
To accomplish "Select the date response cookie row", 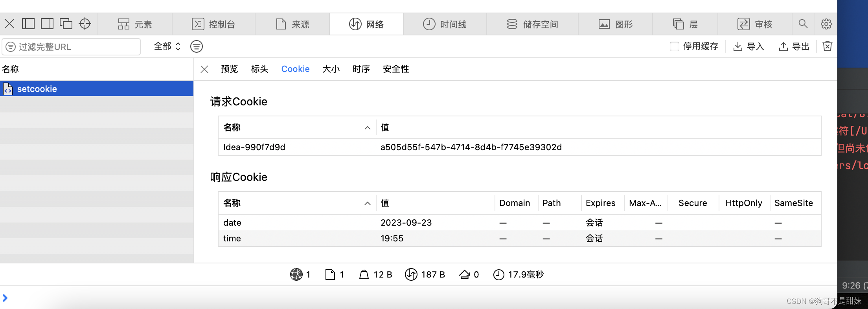I will point(520,223).
